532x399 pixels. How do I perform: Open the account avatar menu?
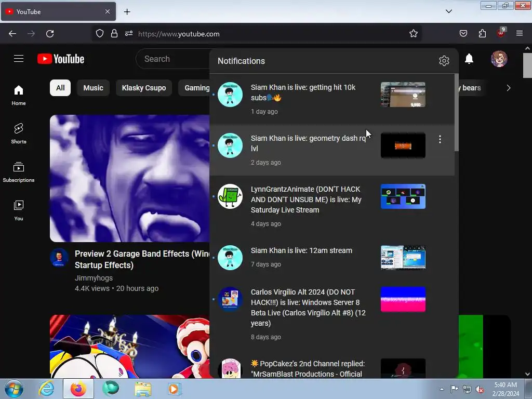pos(499,59)
